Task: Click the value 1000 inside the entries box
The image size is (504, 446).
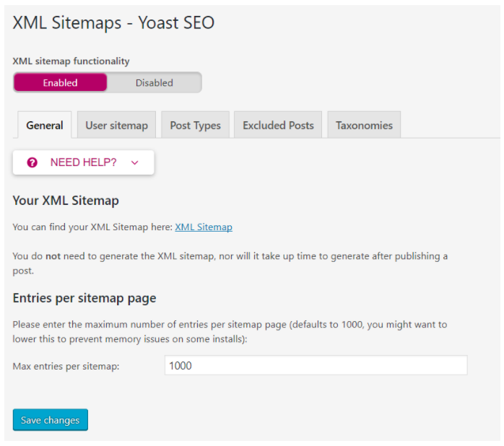Action: [x=181, y=366]
